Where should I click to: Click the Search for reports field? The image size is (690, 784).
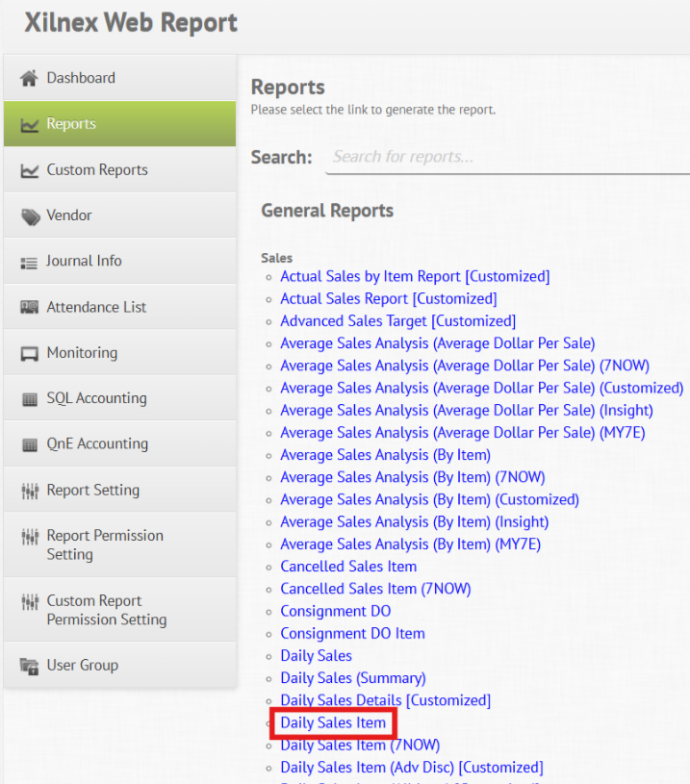pyautogui.click(x=505, y=157)
